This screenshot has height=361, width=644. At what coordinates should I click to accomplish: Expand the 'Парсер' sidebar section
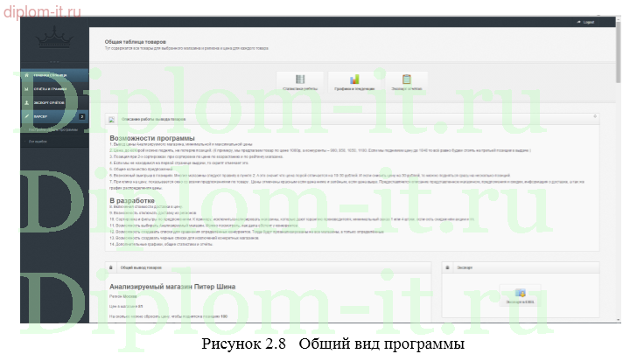click(48, 115)
